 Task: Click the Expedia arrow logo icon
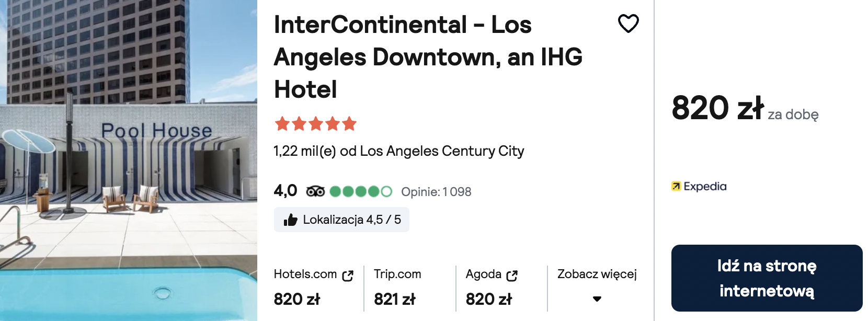(676, 186)
